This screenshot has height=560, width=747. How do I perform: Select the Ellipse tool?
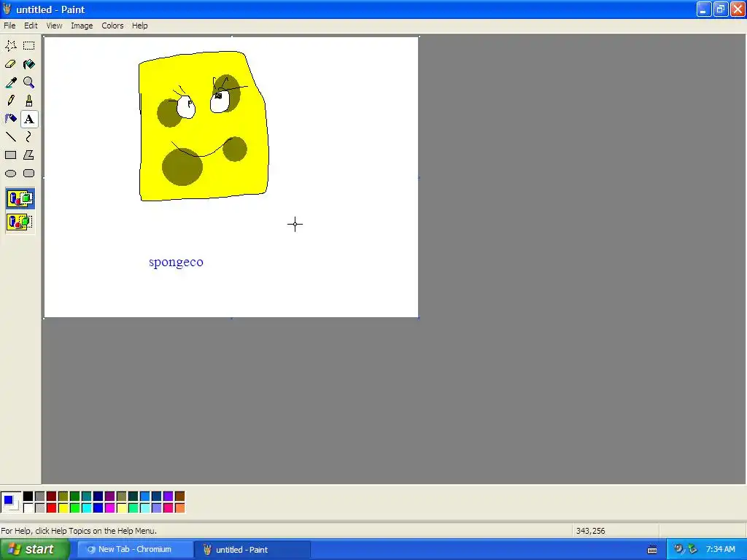[10, 174]
